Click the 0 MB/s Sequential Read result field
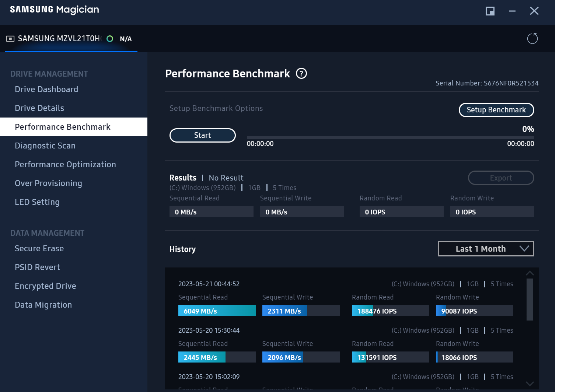This screenshot has height=392, width=566. (212, 211)
